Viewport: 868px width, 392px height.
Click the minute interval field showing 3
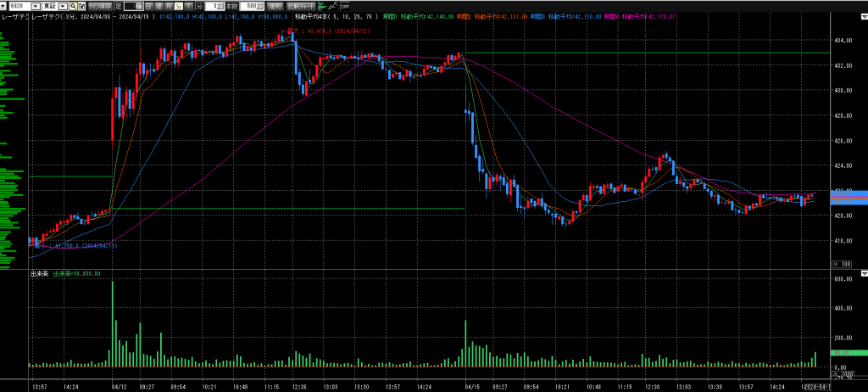click(x=213, y=6)
